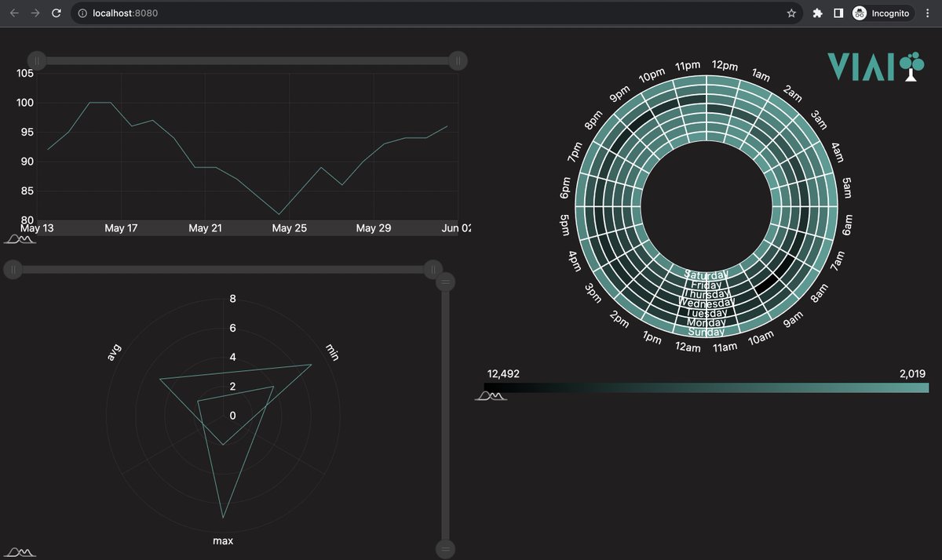Click the left handle of radar horizontal slider
This screenshot has height=560, width=942.
13,270
